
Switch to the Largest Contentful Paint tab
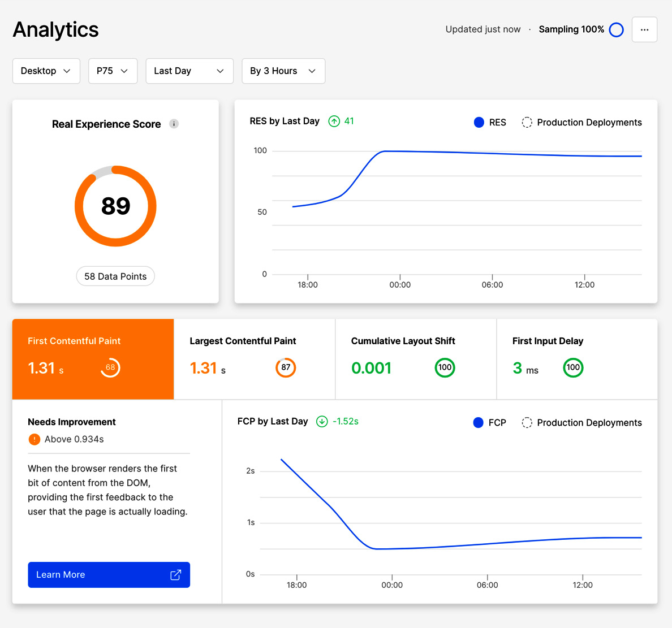tap(254, 359)
